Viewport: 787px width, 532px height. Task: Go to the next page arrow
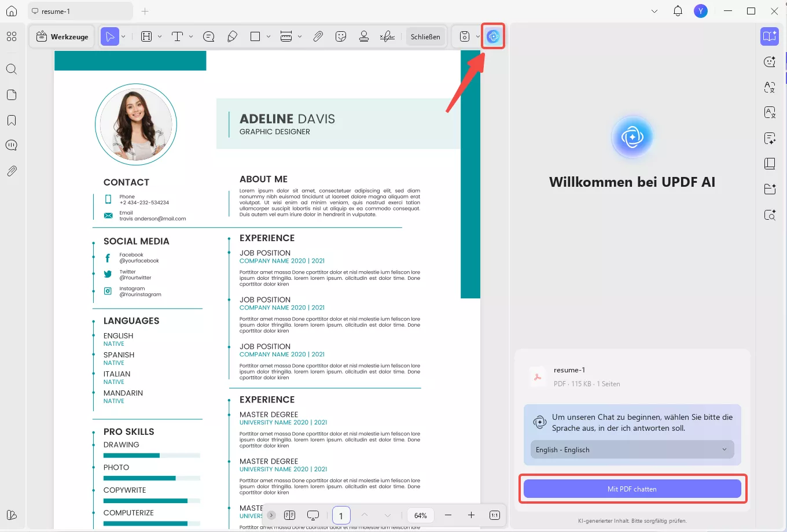[x=388, y=515]
